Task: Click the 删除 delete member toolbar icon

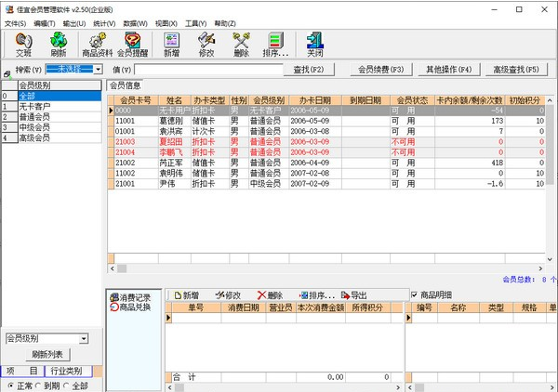Action: tap(241, 44)
